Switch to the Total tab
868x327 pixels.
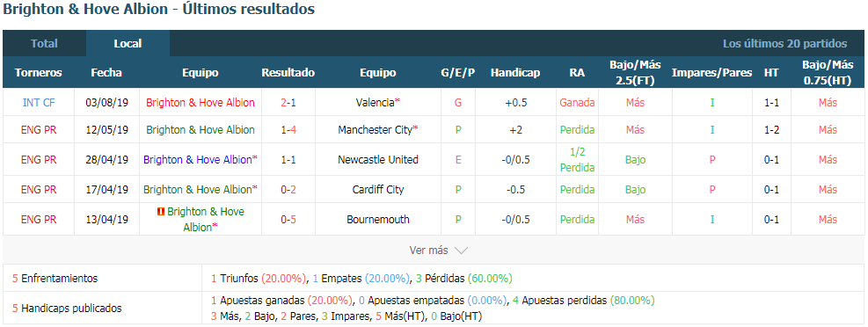pos(44,43)
